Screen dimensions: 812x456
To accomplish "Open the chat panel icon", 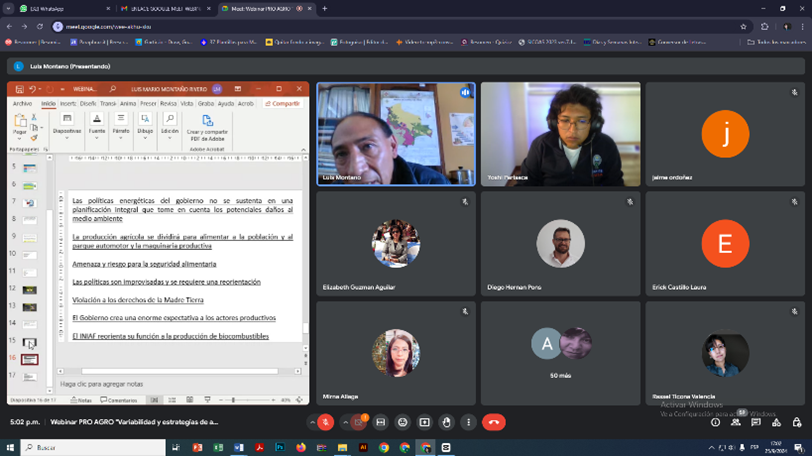I will (x=755, y=422).
